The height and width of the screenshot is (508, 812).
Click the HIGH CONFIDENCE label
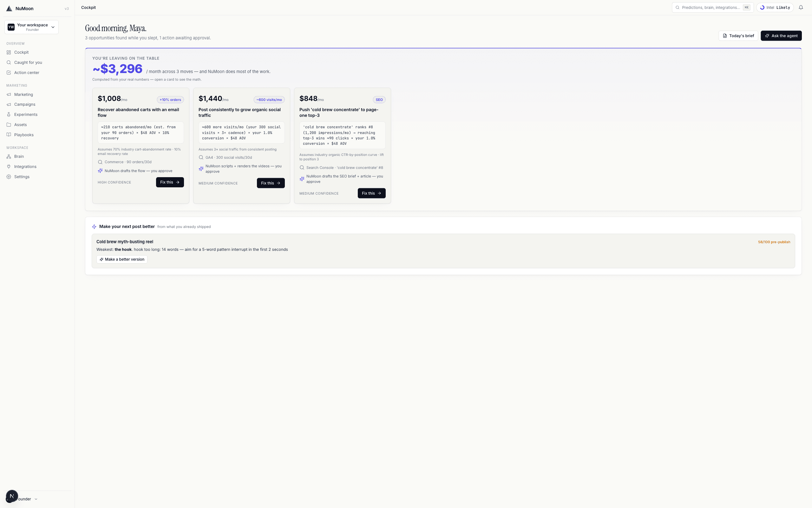click(115, 183)
